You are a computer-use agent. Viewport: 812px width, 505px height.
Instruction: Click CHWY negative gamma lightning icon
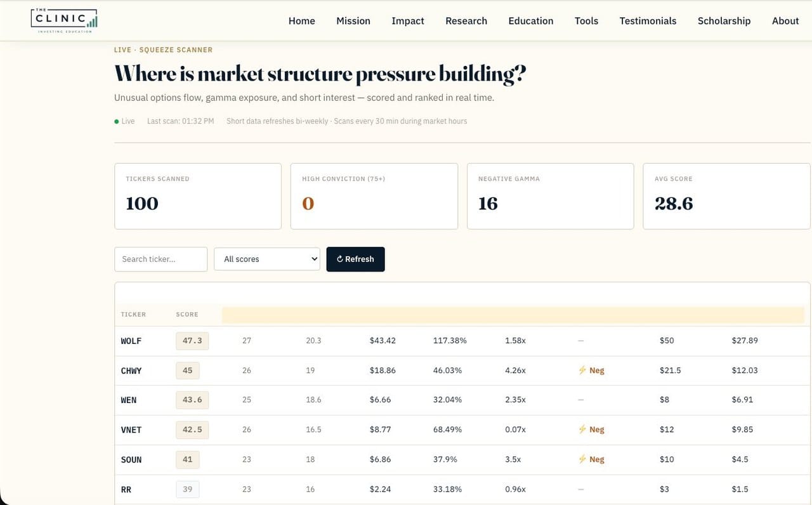(582, 370)
